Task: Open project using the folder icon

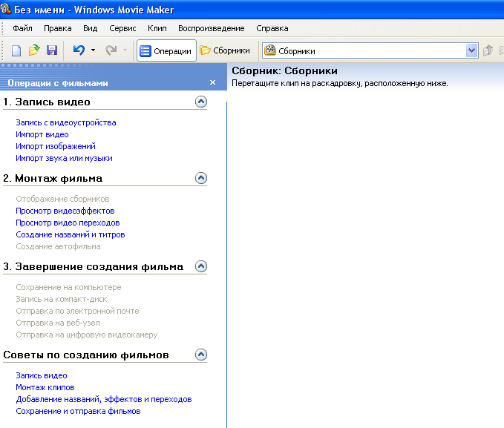Action: 33,50
